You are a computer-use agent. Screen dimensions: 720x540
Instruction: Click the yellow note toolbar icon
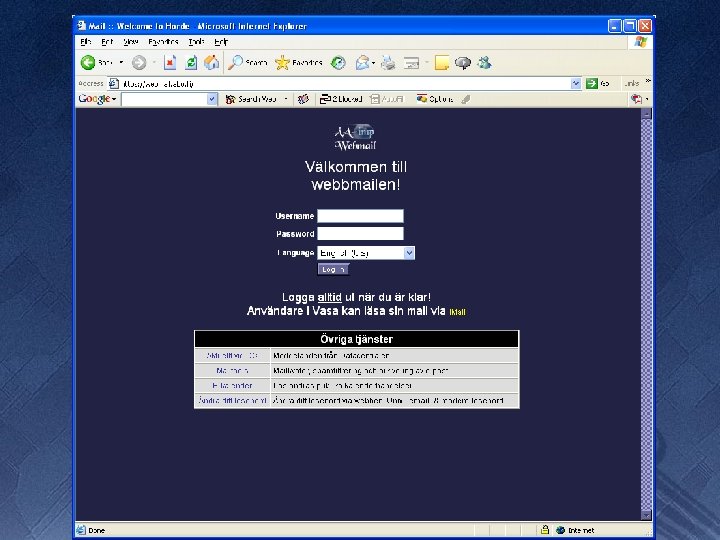pyautogui.click(x=442, y=62)
